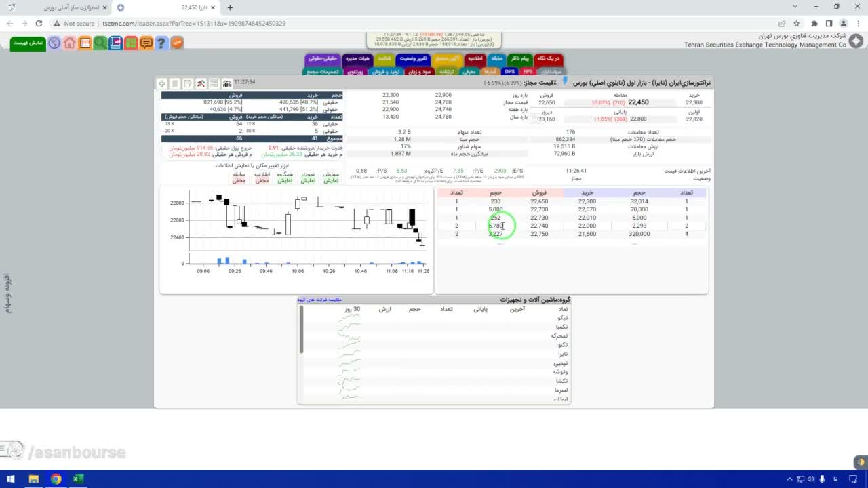Click the bar chart icon beside 11:27:34

(226, 83)
